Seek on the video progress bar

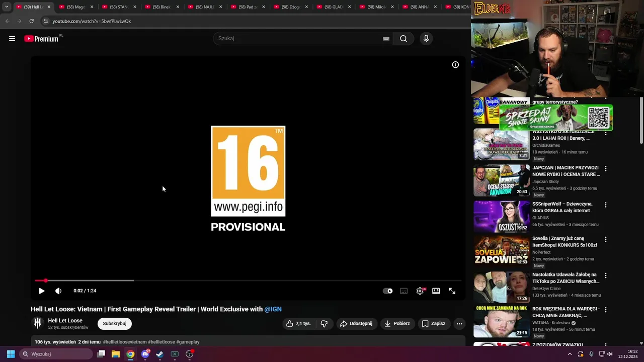tap(248, 281)
